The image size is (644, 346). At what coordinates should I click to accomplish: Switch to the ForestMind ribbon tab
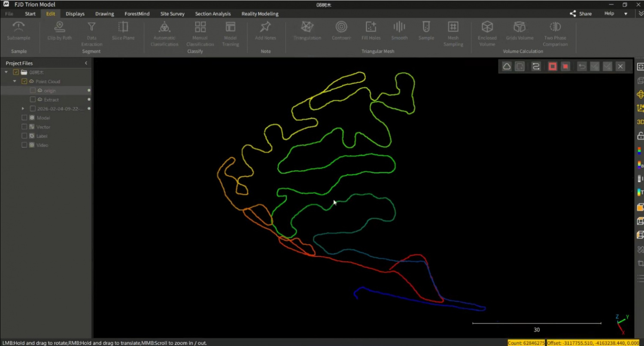tap(137, 14)
